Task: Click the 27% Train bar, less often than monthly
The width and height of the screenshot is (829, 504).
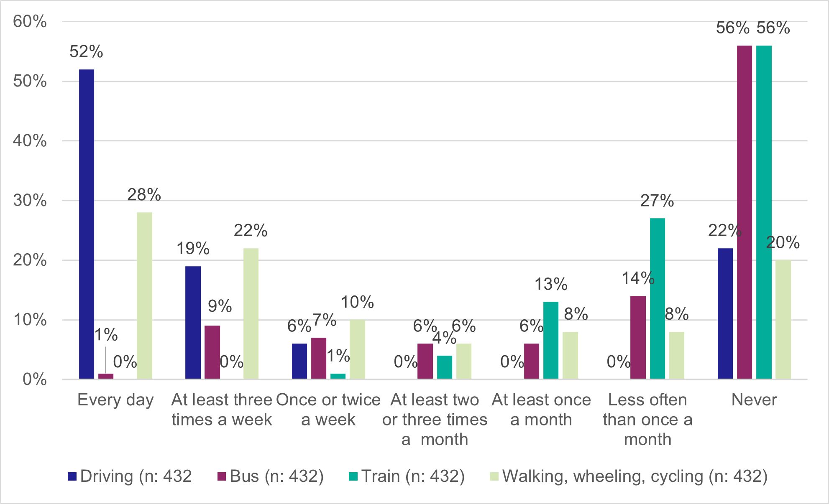Action: pos(657,298)
